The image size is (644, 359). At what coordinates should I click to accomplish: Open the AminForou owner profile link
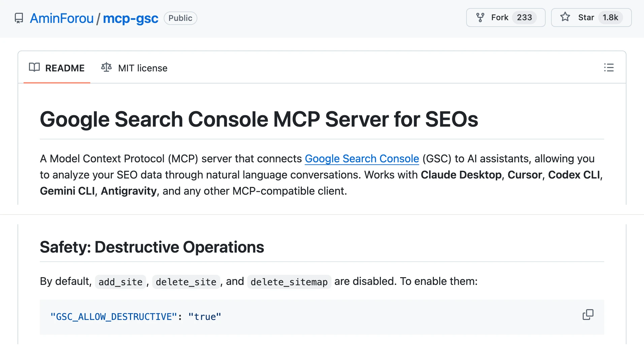point(62,18)
